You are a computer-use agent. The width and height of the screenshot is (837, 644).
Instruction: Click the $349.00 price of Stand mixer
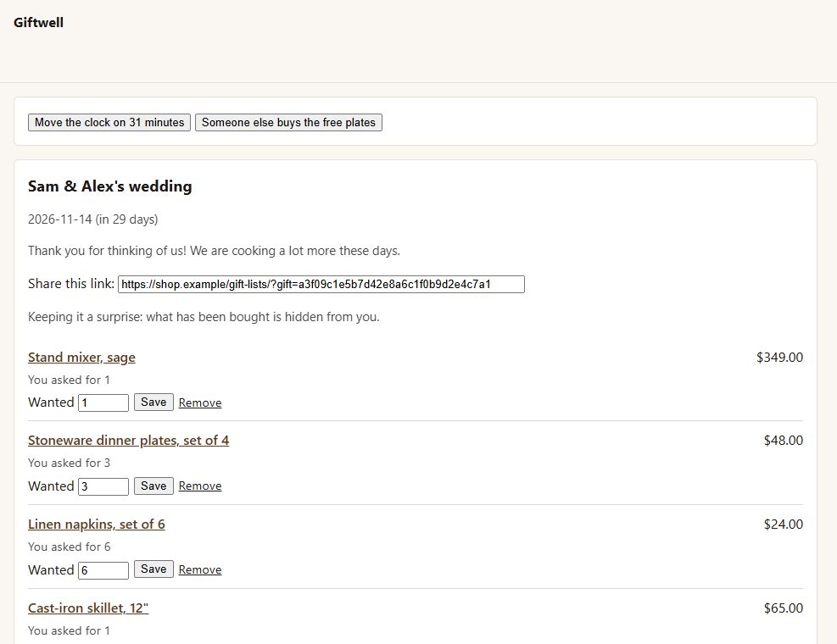pyautogui.click(x=779, y=357)
